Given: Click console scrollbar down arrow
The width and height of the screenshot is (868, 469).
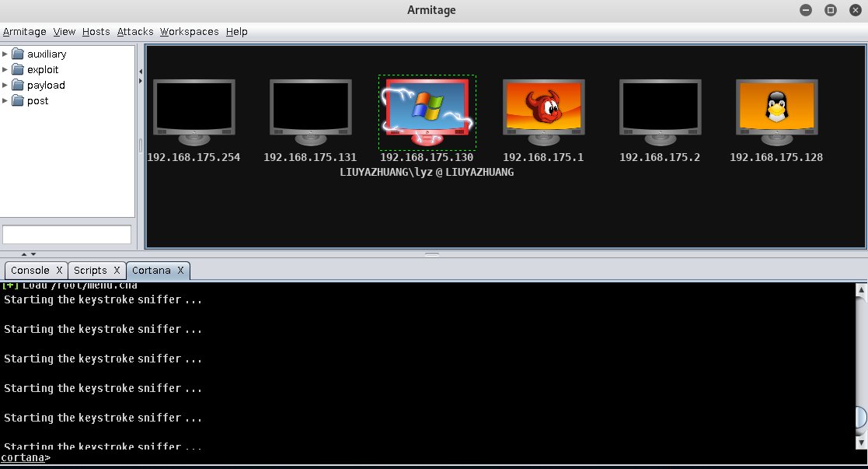Looking at the screenshot, I should (x=861, y=443).
